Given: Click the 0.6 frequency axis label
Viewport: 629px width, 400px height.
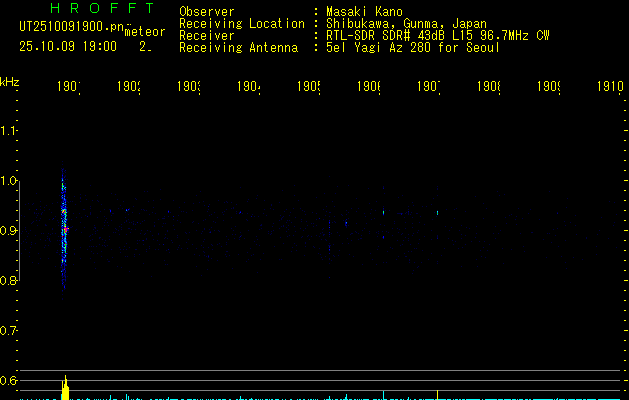Looking at the screenshot, I should (9, 380).
